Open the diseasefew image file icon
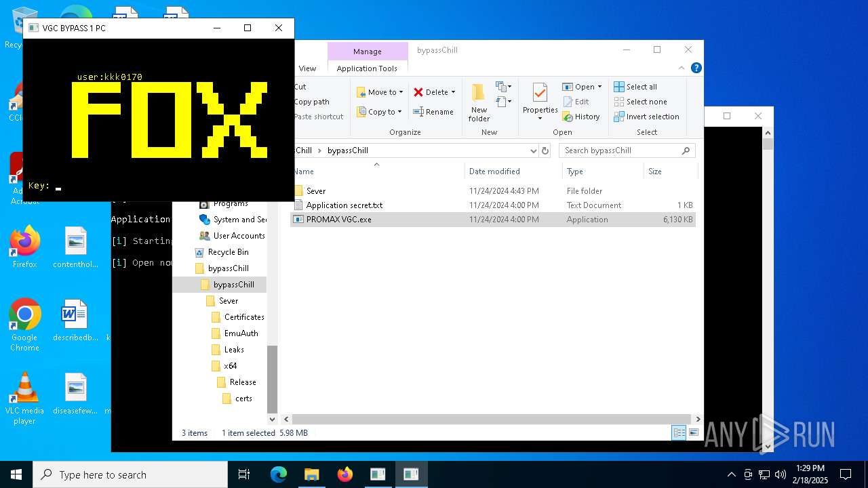This screenshot has height=488, width=868. [75, 393]
